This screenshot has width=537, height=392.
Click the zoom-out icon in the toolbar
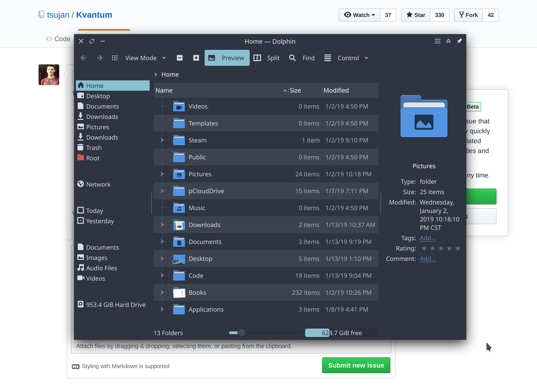tap(179, 58)
